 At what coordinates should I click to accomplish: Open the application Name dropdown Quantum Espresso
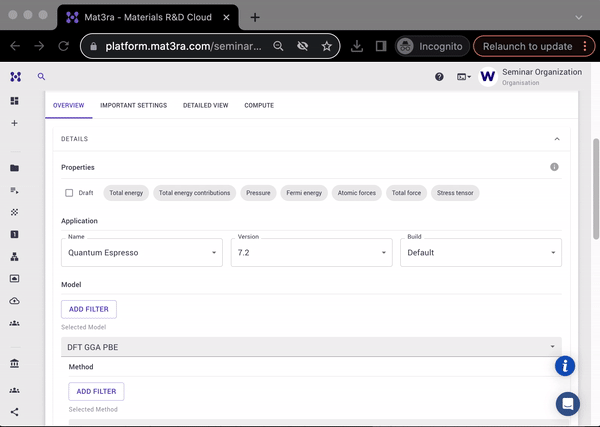coord(142,253)
